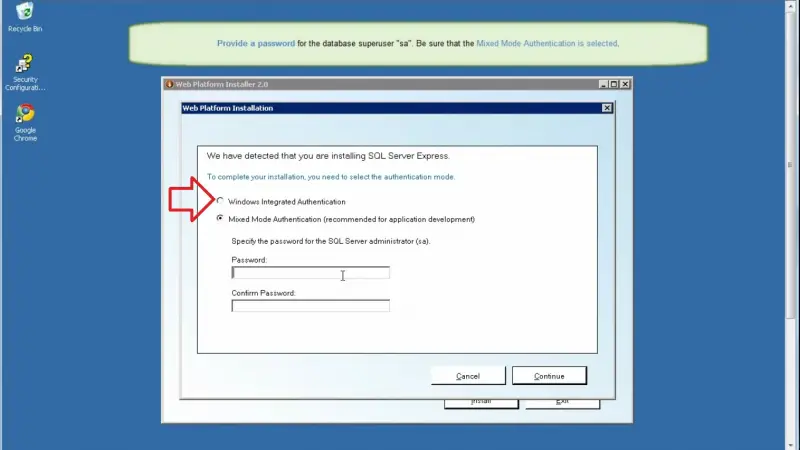The height and width of the screenshot is (450, 800).
Task: Select Mixed Mode Authentication radio button
Action: pyautogui.click(x=220, y=218)
